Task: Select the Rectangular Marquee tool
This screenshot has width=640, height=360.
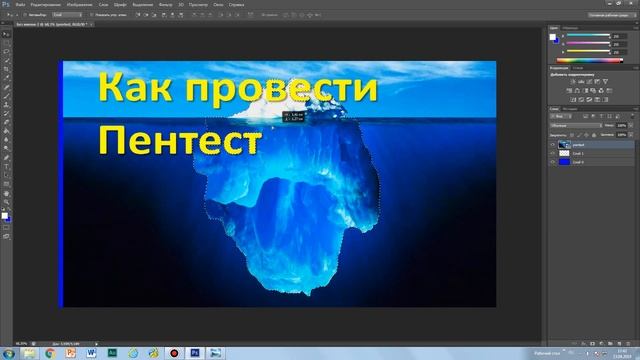Action: 6,43
